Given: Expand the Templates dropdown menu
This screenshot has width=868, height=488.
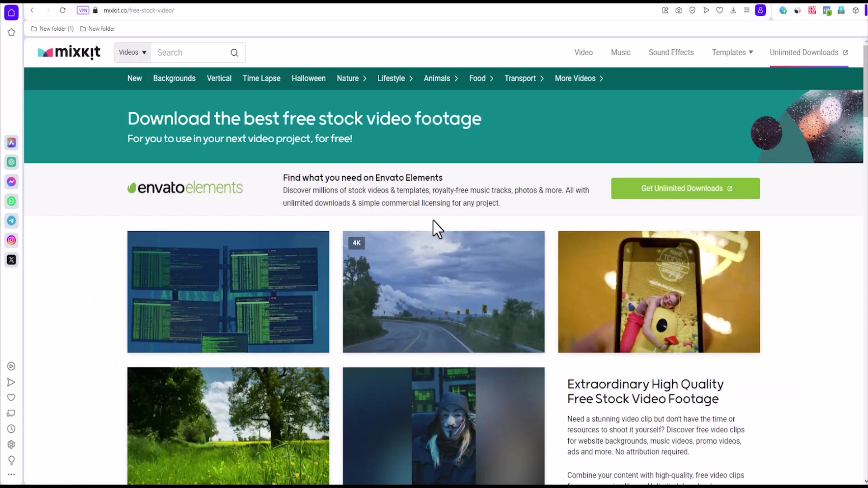Looking at the screenshot, I should tap(732, 52).
